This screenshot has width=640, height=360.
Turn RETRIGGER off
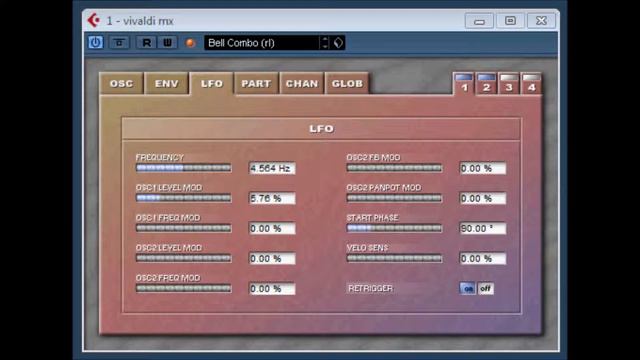(x=485, y=289)
